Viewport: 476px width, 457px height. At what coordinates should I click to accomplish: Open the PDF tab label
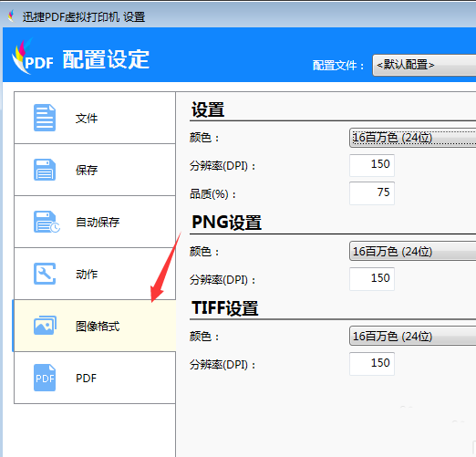point(86,378)
